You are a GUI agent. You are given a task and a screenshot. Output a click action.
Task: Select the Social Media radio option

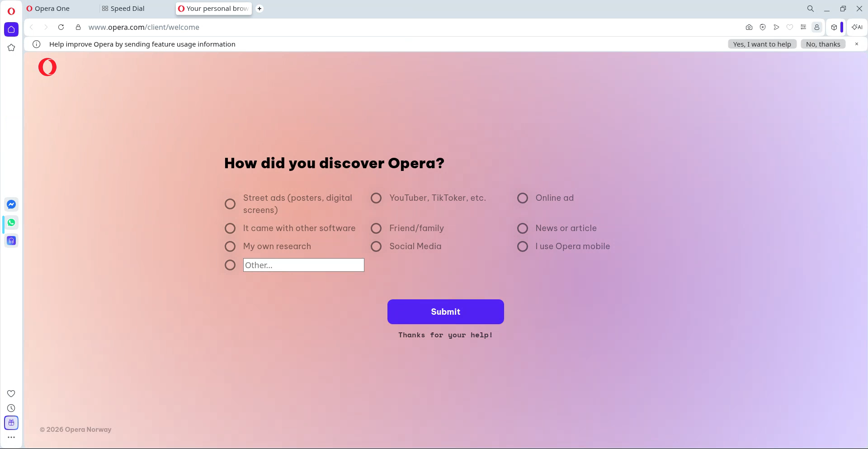click(x=376, y=246)
